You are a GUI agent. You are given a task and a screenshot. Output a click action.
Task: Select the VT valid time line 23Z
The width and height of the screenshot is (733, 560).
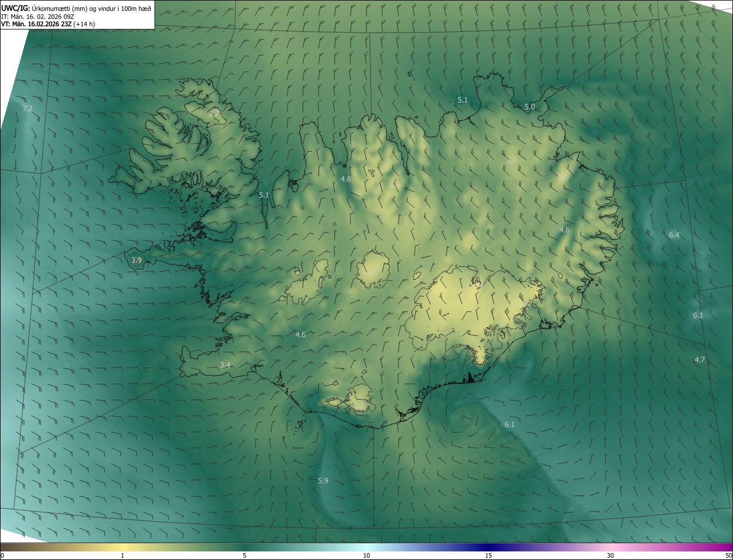pyautogui.click(x=48, y=24)
